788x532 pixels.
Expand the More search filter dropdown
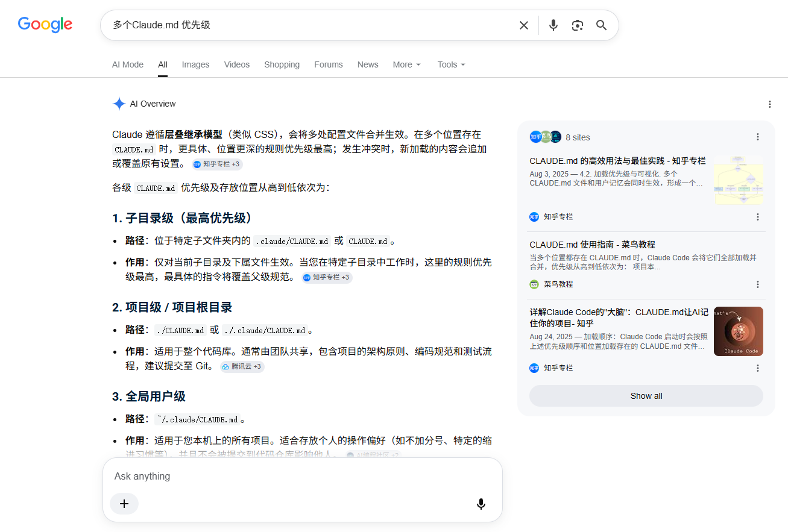[407, 64]
